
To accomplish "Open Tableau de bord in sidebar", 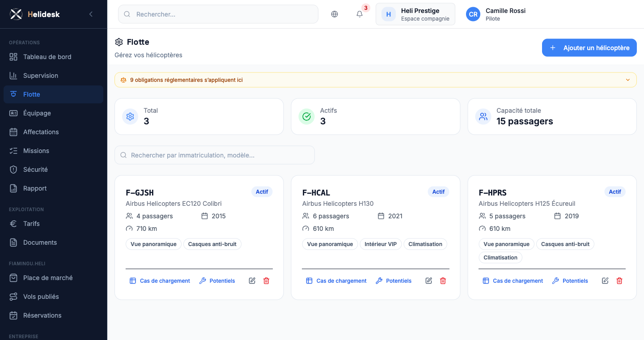I will (53, 57).
